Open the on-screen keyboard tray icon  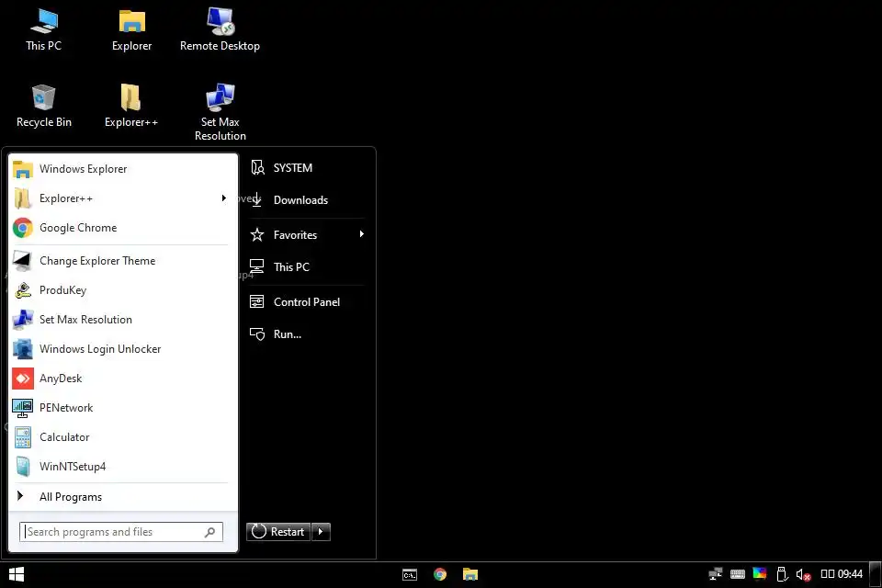738,574
